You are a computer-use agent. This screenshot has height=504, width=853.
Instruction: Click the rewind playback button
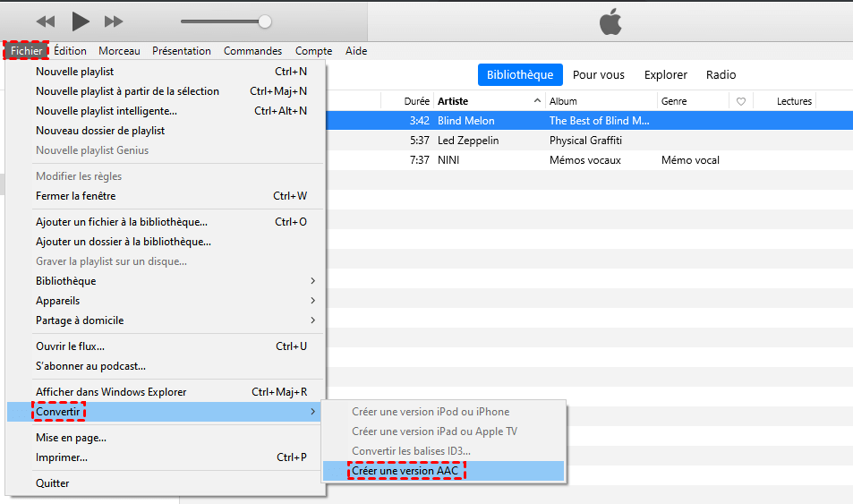tap(46, 21)
